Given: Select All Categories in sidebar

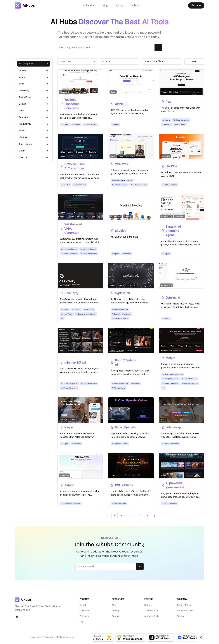Looking at the screenshot, I should (33, 64).
